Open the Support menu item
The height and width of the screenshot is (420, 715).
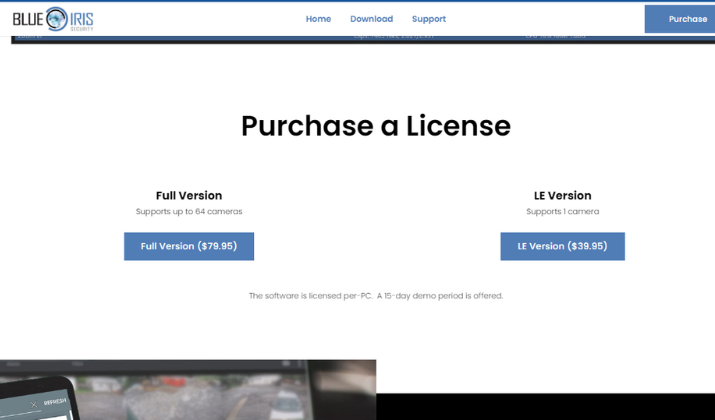click(429, 19)
